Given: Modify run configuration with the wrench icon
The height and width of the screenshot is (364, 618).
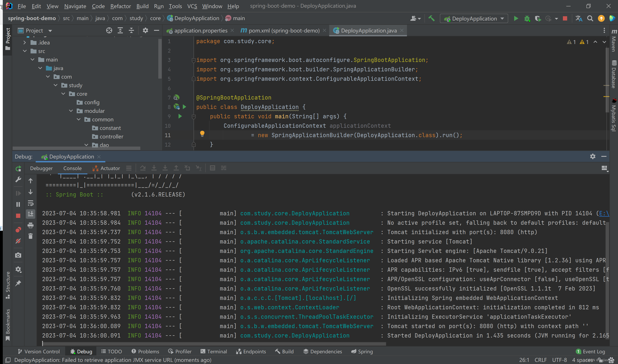Looking at the screenshot, I should pos(18,180).
